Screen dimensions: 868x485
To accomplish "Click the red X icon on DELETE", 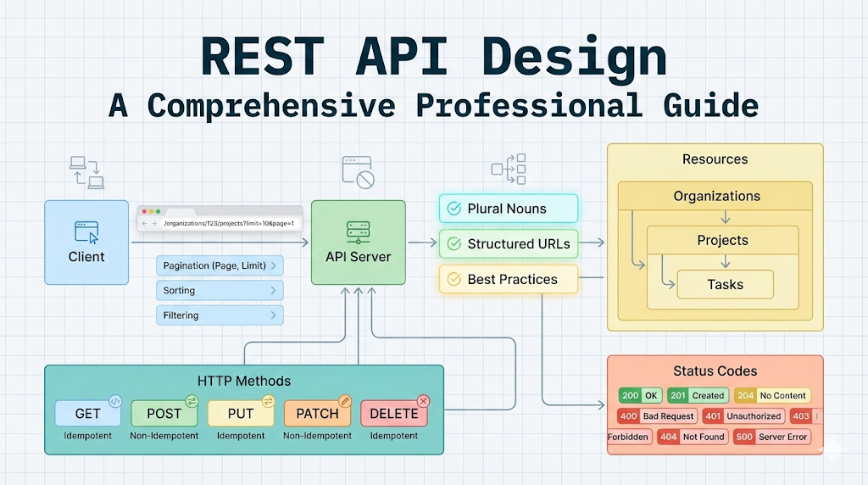I will [423, 401].
